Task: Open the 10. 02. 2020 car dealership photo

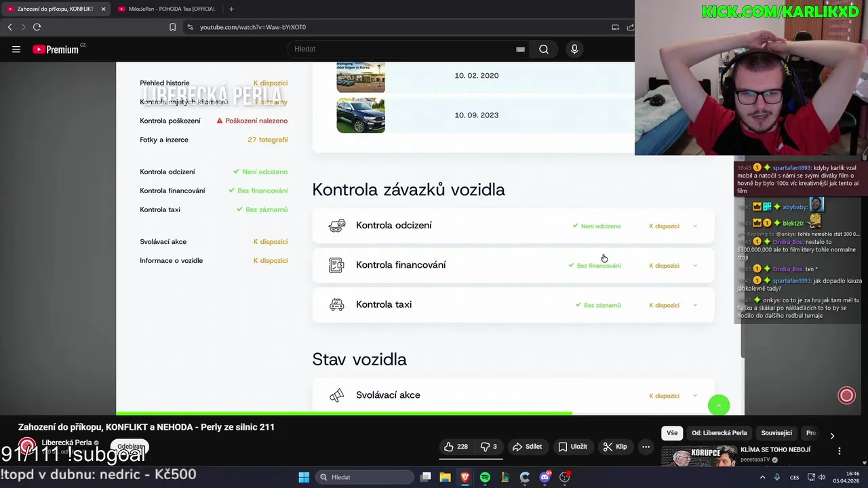Action: 361,77
